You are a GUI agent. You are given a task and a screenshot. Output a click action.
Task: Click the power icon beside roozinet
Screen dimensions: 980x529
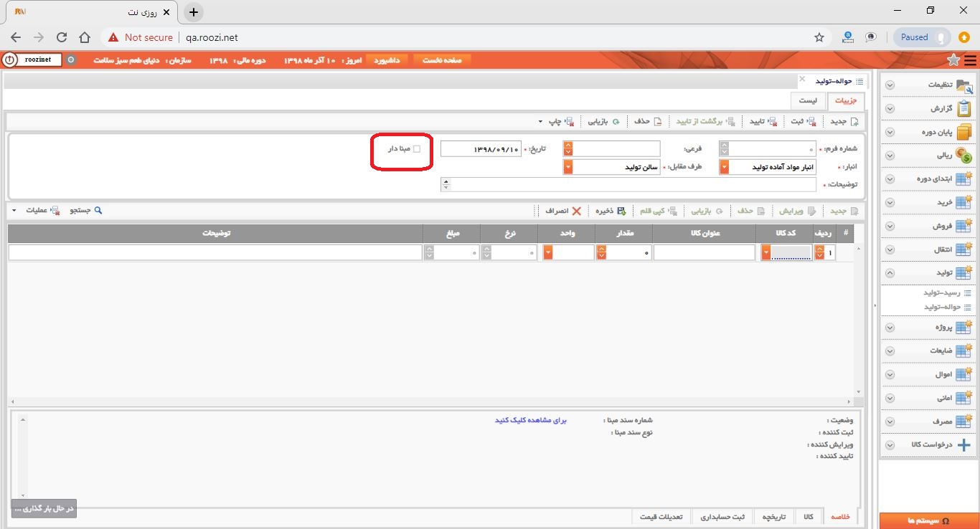pyautogui.click(x=10, y=60)
